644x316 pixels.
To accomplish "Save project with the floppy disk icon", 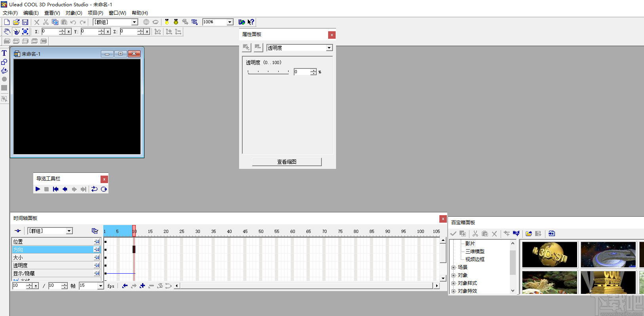I will 25,22.
